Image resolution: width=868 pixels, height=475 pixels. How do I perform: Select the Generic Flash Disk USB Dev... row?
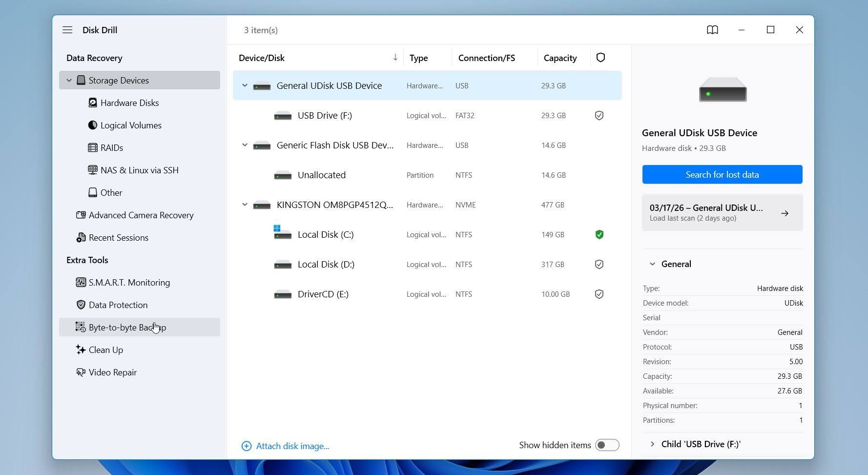427,145
